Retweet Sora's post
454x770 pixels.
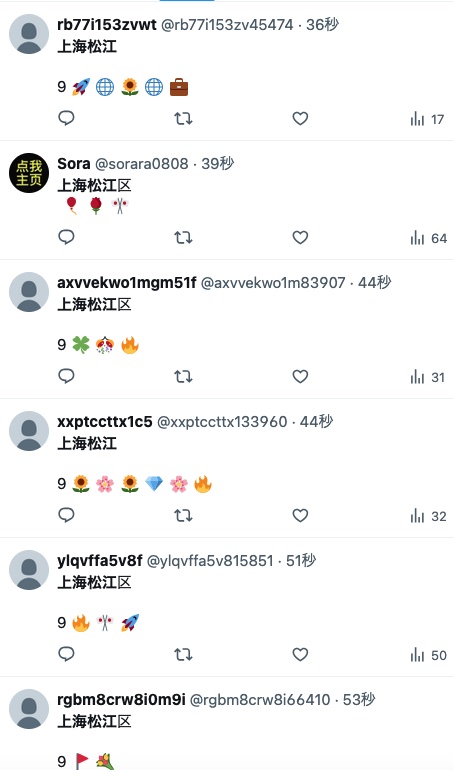coord(183,238)
